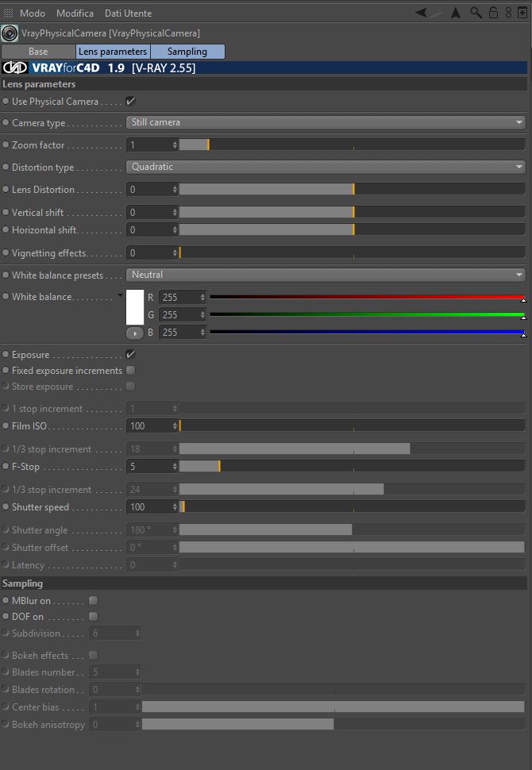
Task: Click the arrow button under the color swatch
Action: (135, 333)
